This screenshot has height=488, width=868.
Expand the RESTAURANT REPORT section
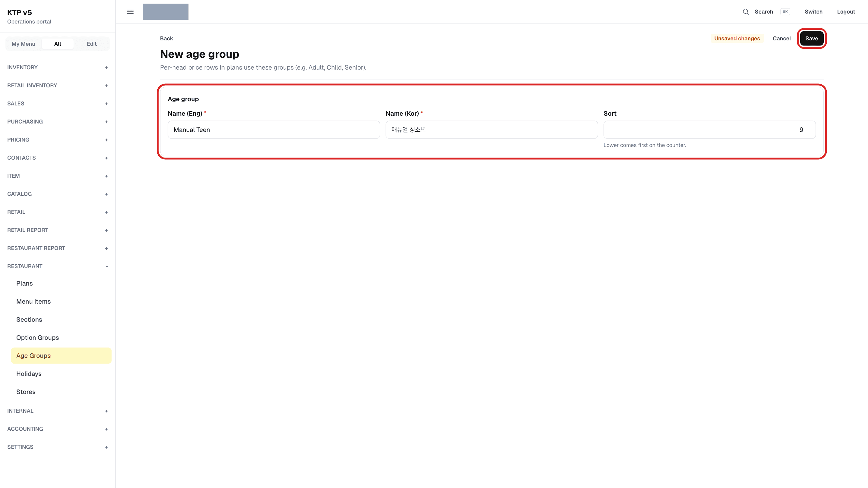pos(58,248)
